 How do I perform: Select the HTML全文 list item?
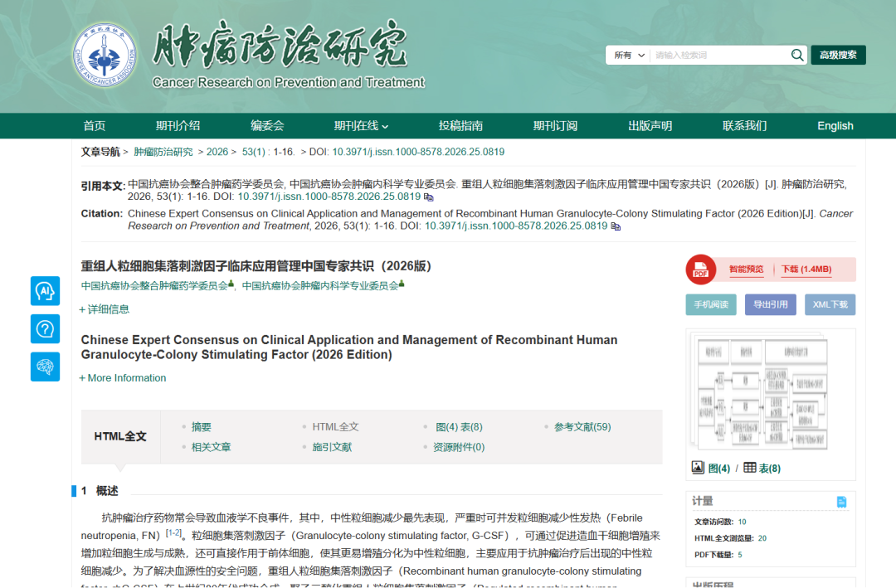[x=335, y=427]
